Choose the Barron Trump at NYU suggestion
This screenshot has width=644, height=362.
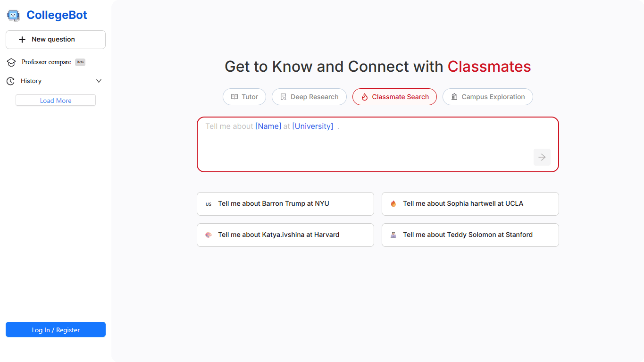(285, 204)
